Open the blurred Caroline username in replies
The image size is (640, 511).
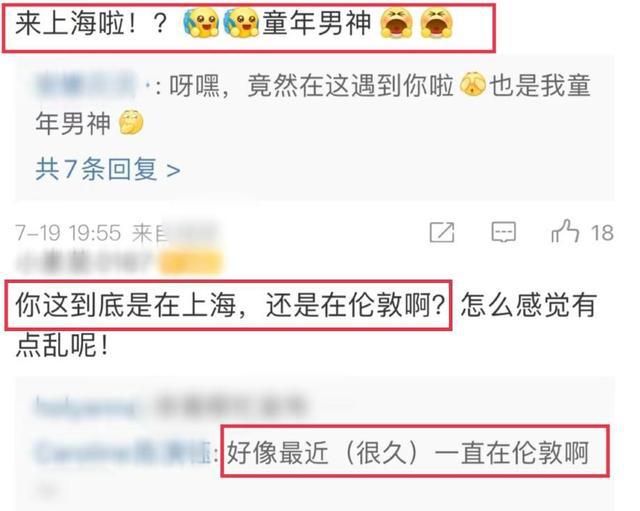(122, 452)
